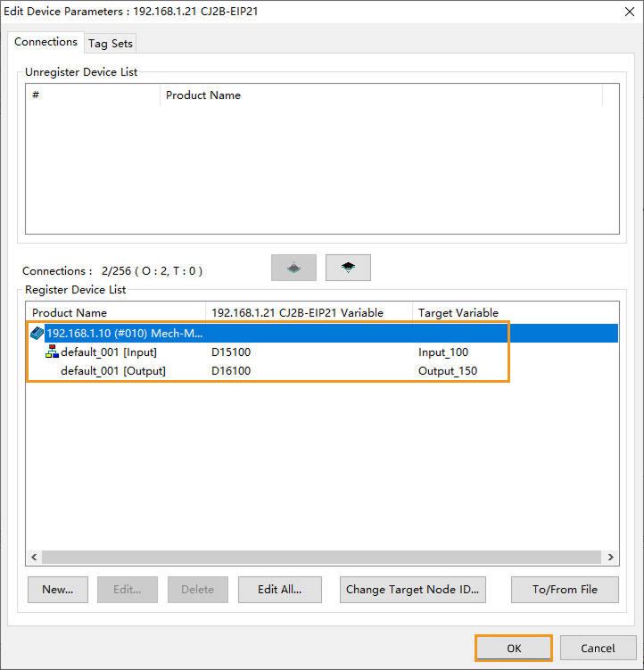Viewport: 644px width, 670px height.
Task: Click the Product Name header in Register Device List
Action: pyautogui.click(x=116, y=313)
